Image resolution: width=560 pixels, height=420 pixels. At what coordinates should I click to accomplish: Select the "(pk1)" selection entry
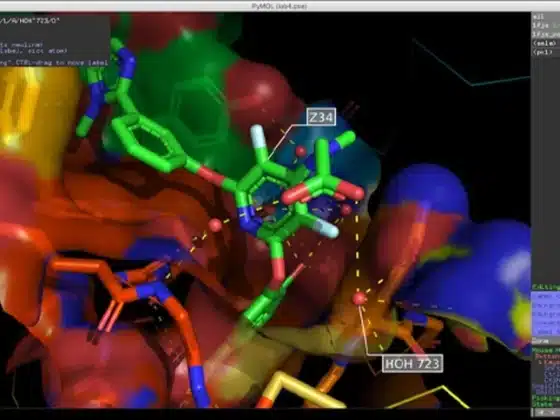(x=546, y=52)
